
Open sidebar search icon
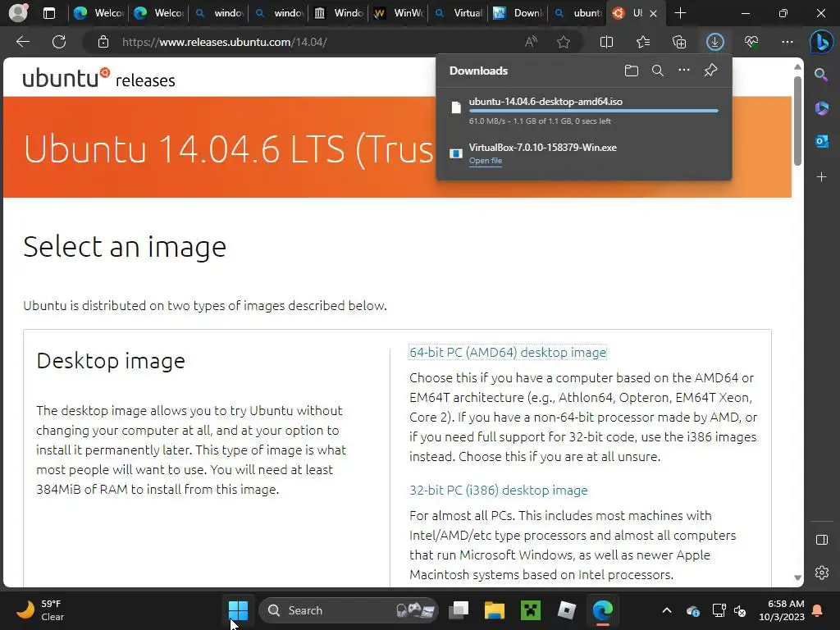click(x=821, y=75)
